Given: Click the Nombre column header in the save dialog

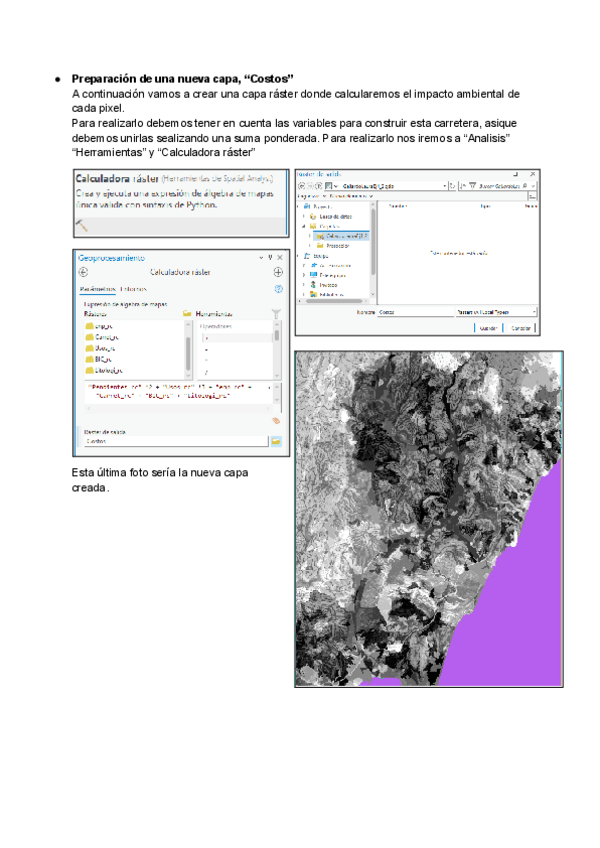Looking at the screenshot, I should tap(398, 206).
